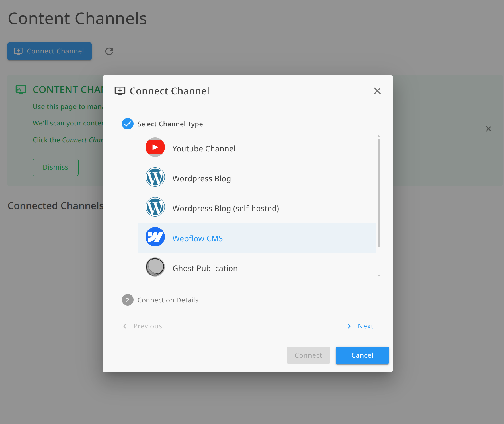This screenshot has height=424, width=504.
Task: Click the Wordpress Blog icon
Action: pos(155,177)
